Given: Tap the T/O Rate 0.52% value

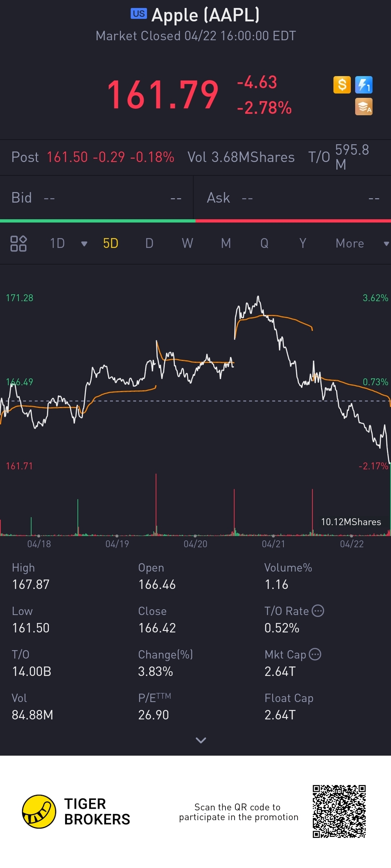Looking at the screenshot, I should click(282, 628).
